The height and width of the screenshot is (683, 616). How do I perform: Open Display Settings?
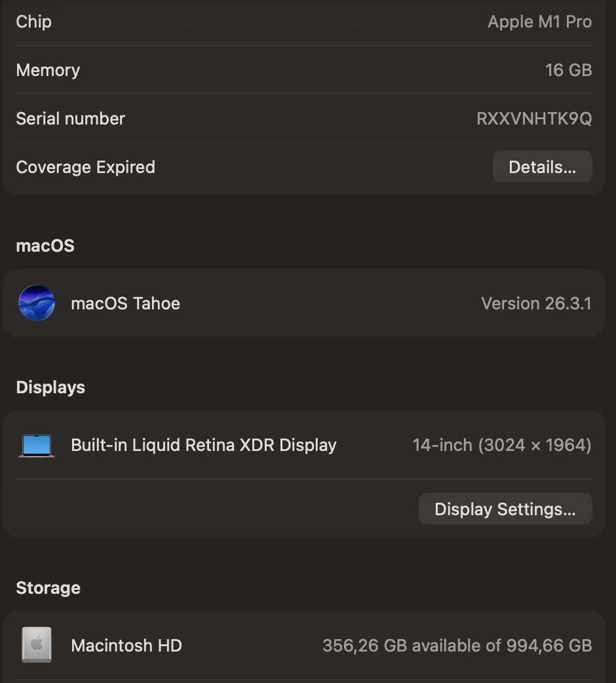505,509
